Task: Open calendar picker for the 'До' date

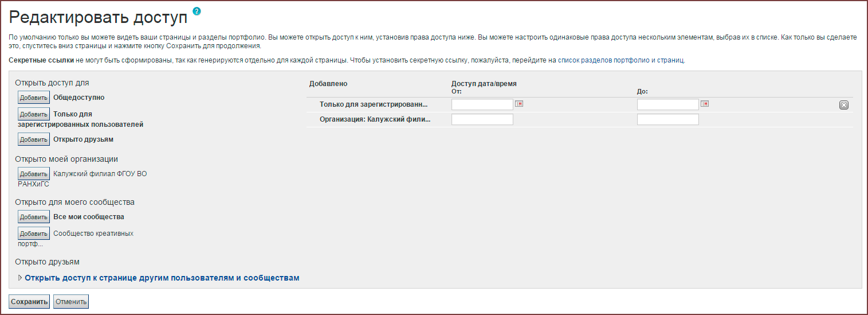Action: (x=705, y=104)
